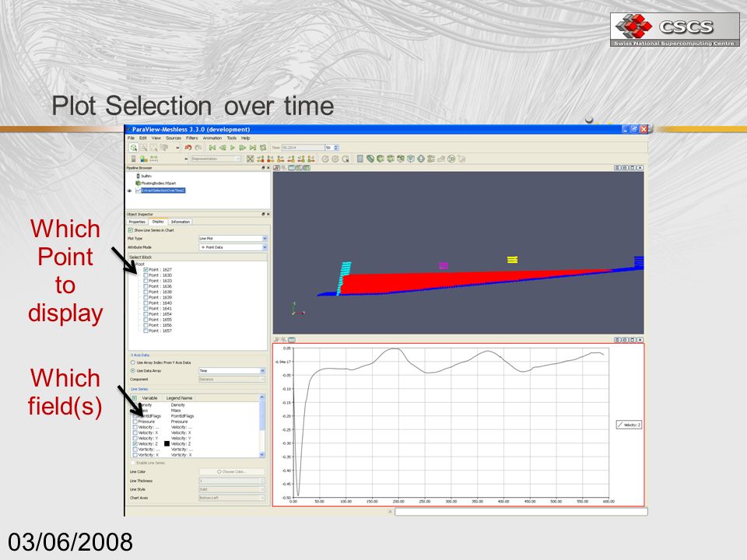Click the Redo arrow icon
The height and width of the screenshot is (560, 747).
tap(198, 148)
